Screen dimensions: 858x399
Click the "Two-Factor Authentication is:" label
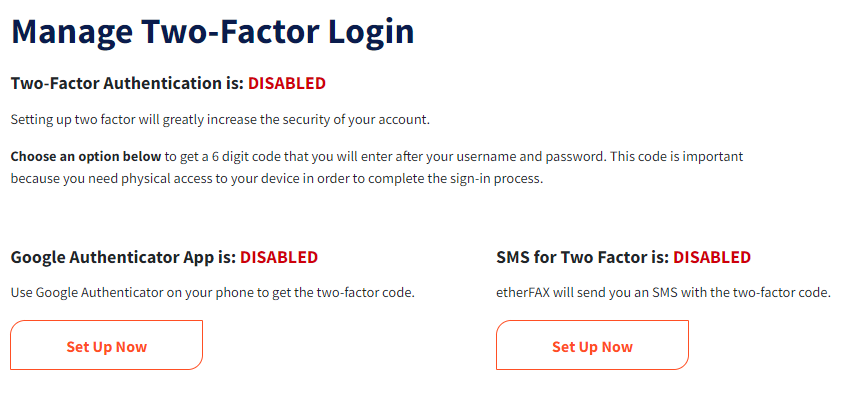tap(127, 84)
